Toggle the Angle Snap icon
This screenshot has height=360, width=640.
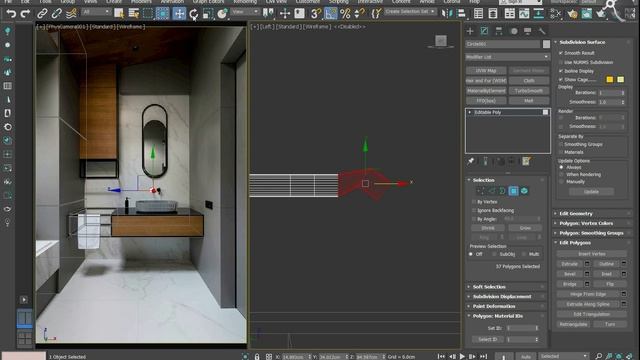click(x=331, y=13)
